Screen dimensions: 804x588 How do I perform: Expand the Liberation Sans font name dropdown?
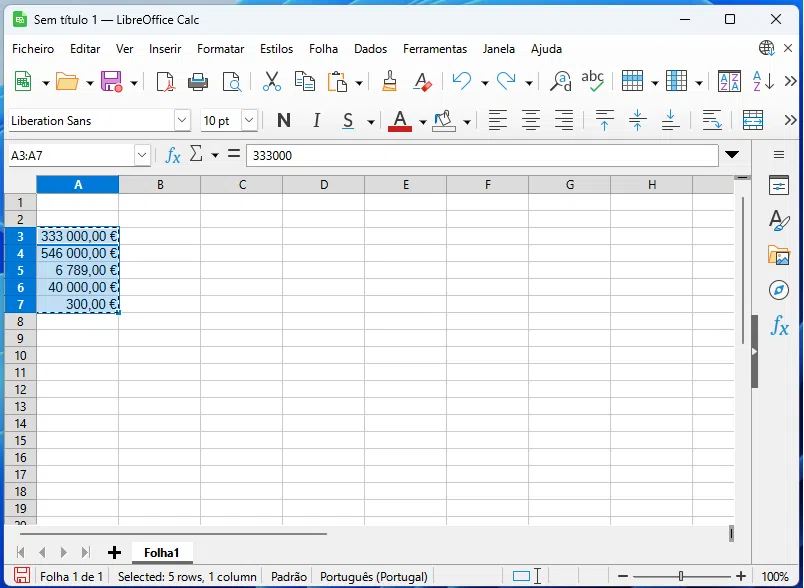click(x=182, y=121)
